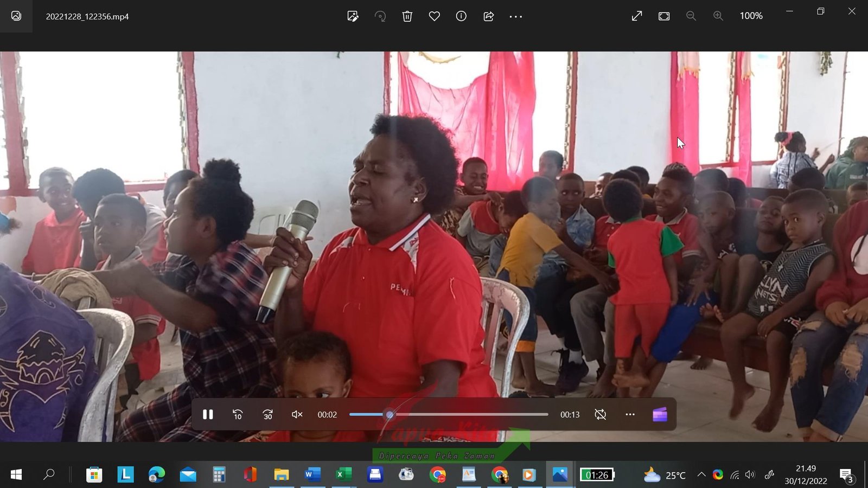868x488 pixels.
Task: Delete the current video file
Action: coord(407,16)
